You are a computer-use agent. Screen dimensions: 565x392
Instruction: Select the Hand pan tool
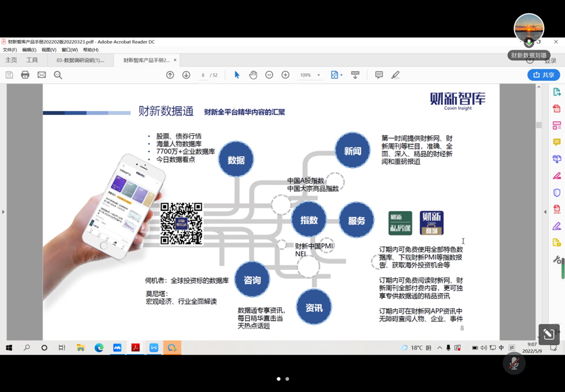click(x=253, y=75)
